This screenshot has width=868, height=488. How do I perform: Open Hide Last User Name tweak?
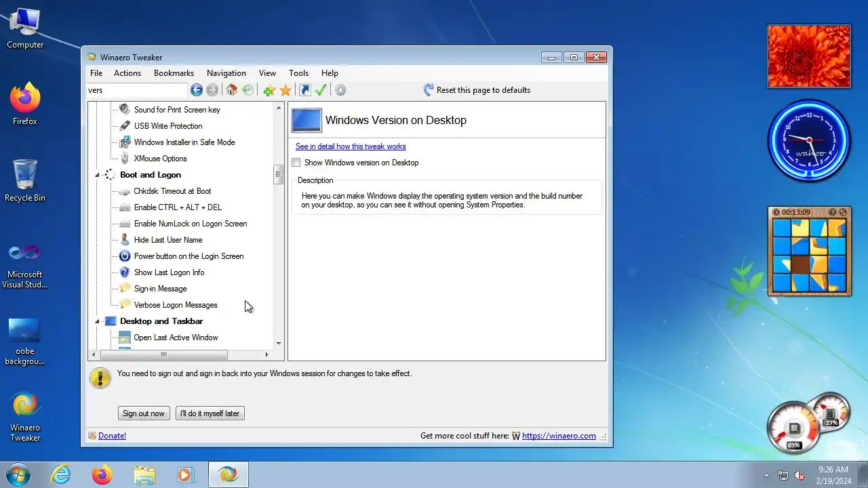(168, 240)
